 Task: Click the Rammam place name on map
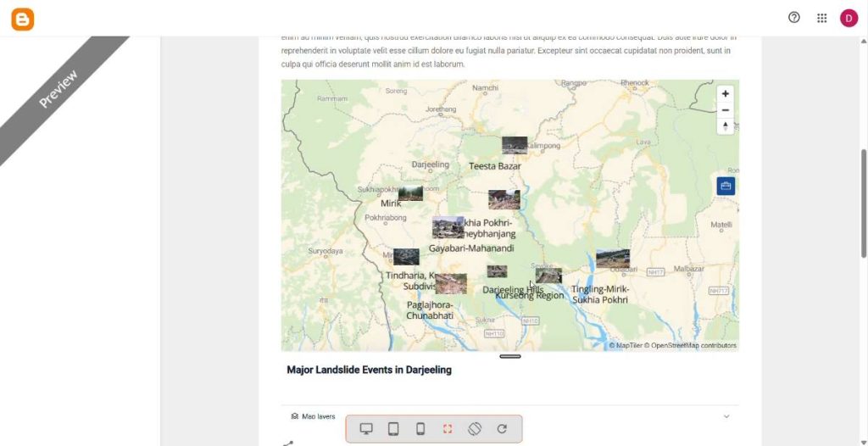tap(332, 98)
